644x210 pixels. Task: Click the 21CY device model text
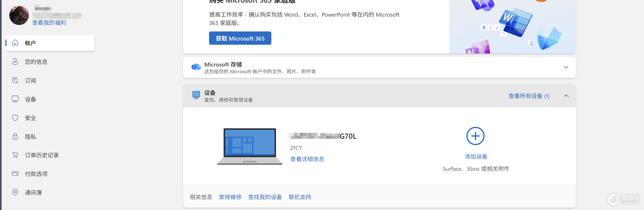pyautogui.click(x=296, y=148)
